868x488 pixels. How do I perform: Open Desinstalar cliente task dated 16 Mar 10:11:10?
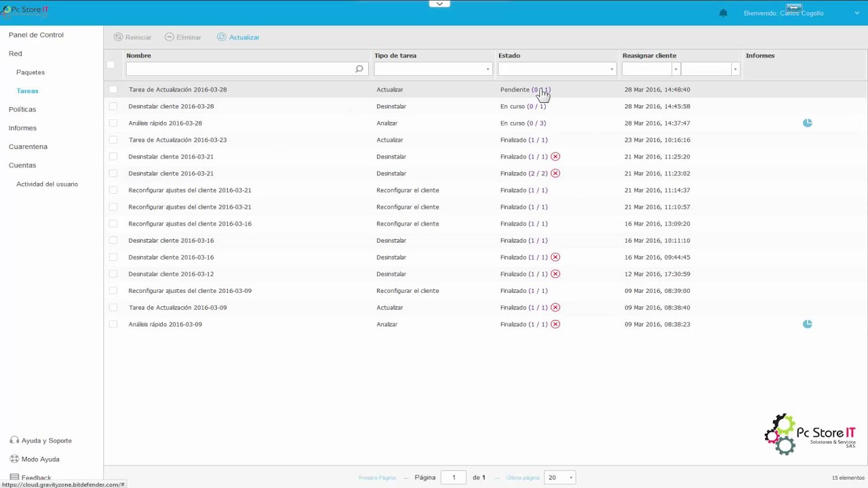pos(171,241)
